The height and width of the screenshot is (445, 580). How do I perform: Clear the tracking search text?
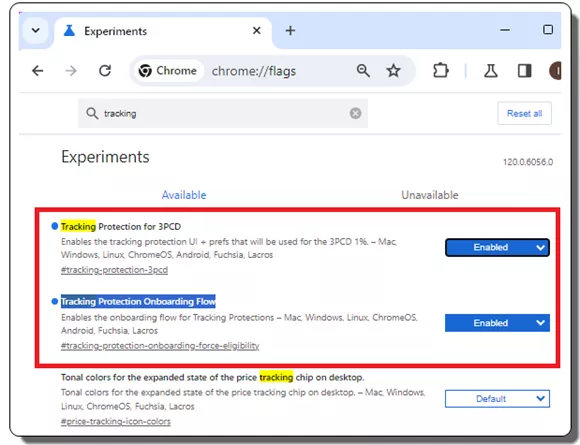click(x=355, y=113)
